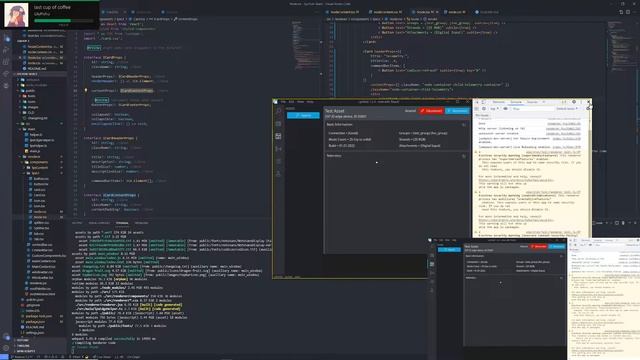
Task: Open .gitignore in Explorer
Action: tap(33, 305)
